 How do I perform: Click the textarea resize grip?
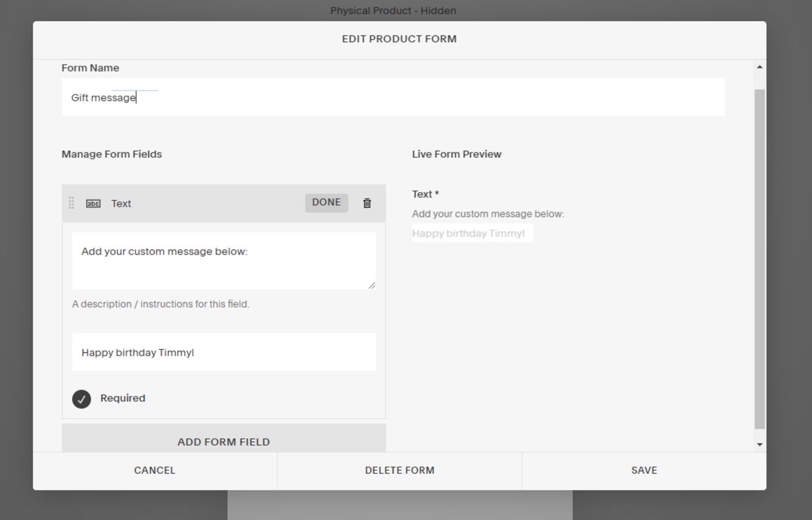373,286
